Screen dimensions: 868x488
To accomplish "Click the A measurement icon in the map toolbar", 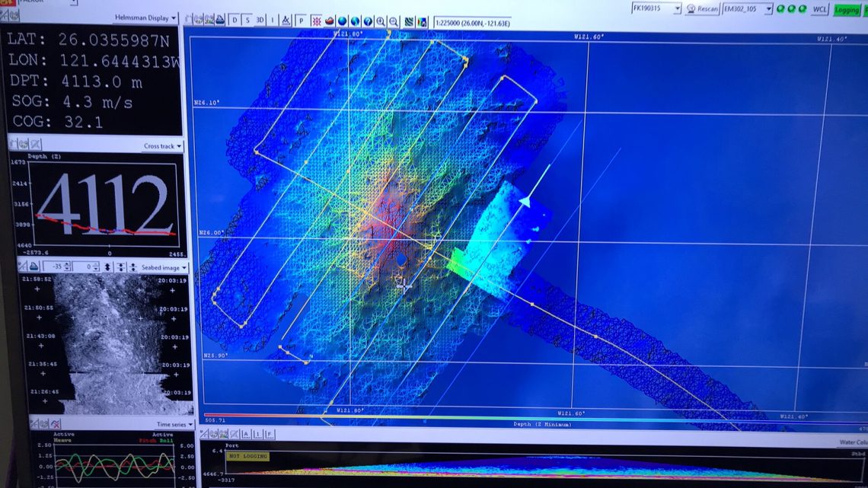I will (x=286, y=21).
